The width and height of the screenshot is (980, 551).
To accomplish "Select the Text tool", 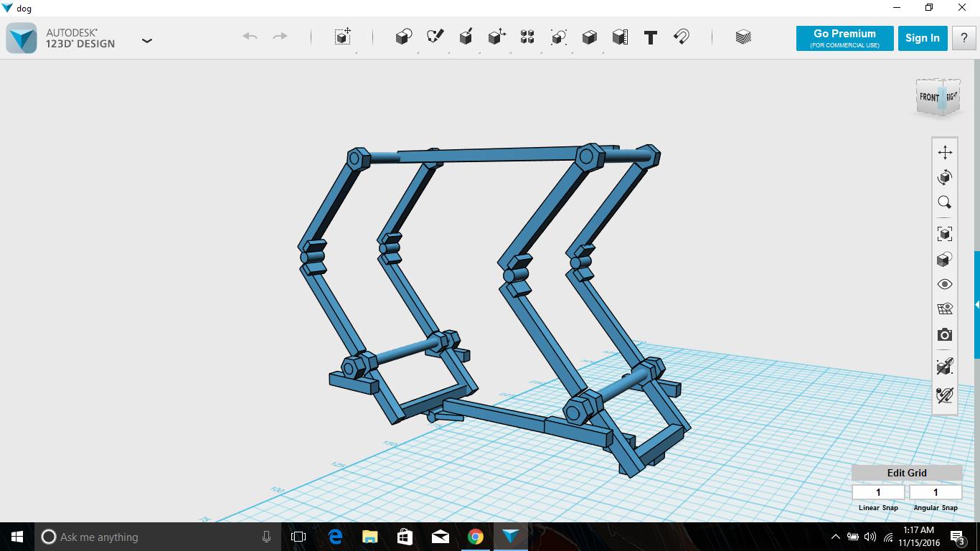I will pyautogui.click(x=651, y=38).
